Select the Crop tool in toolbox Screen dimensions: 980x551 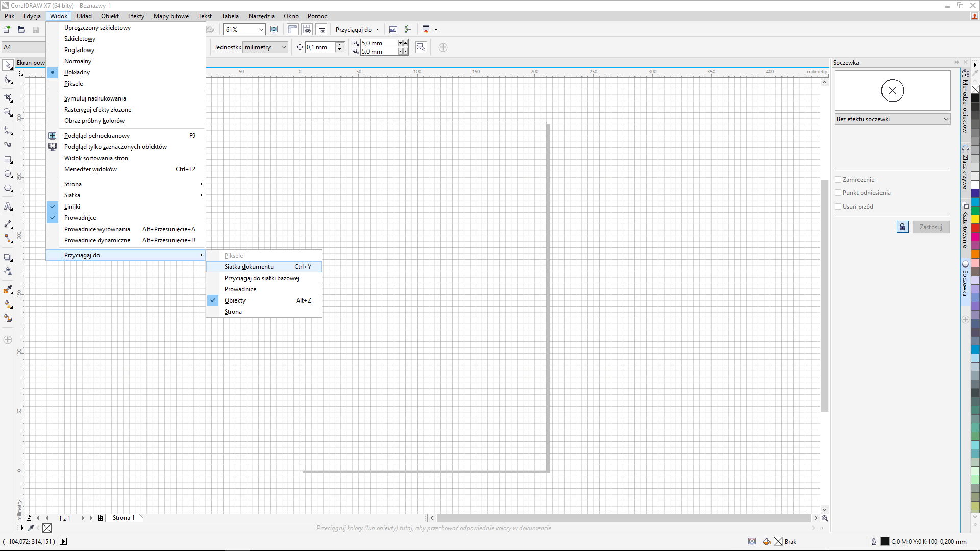coord(8,97)
